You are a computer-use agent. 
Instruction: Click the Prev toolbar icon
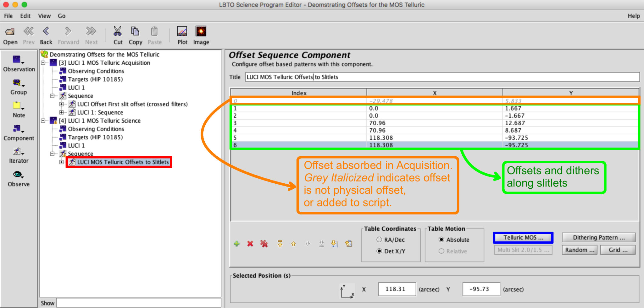(29, 35)
